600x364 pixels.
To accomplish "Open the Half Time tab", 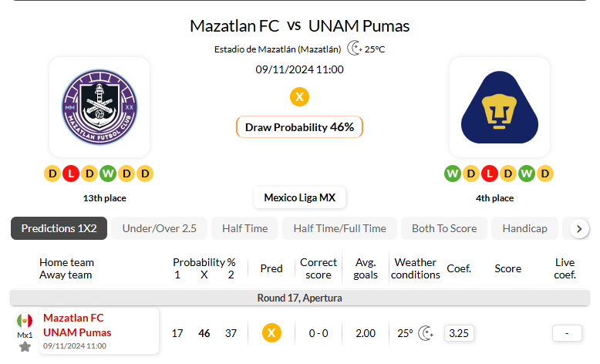I will [245, 228].
